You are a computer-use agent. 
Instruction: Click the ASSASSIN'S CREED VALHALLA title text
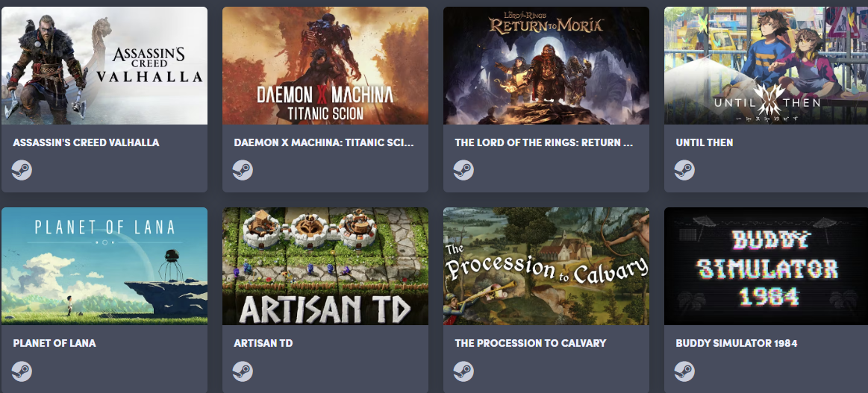86,142
